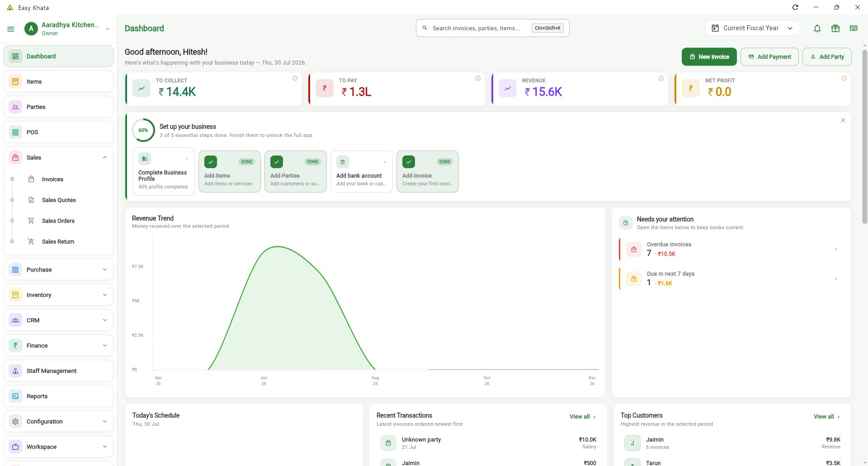Image resolution: width=868 pixels, height=466 pixels.
Task: Open the notifications bell
Action: (817, 28)
